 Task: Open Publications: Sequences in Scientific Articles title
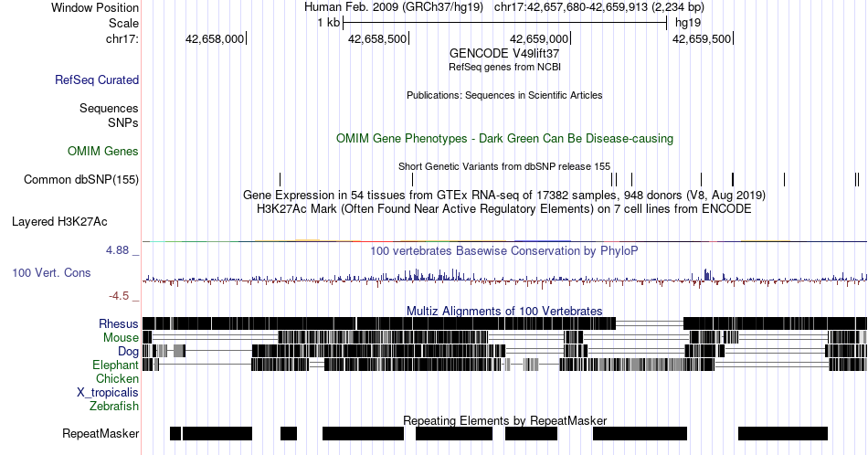(504, 95)
